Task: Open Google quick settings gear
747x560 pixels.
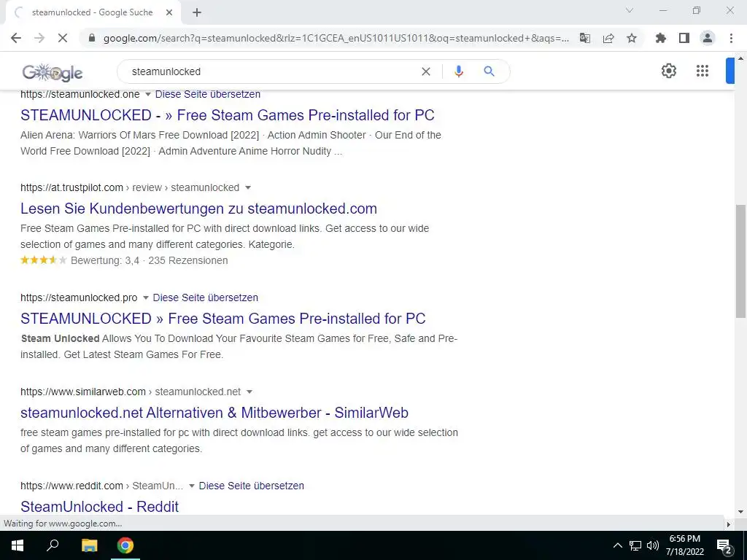Action: pos(669,71)
